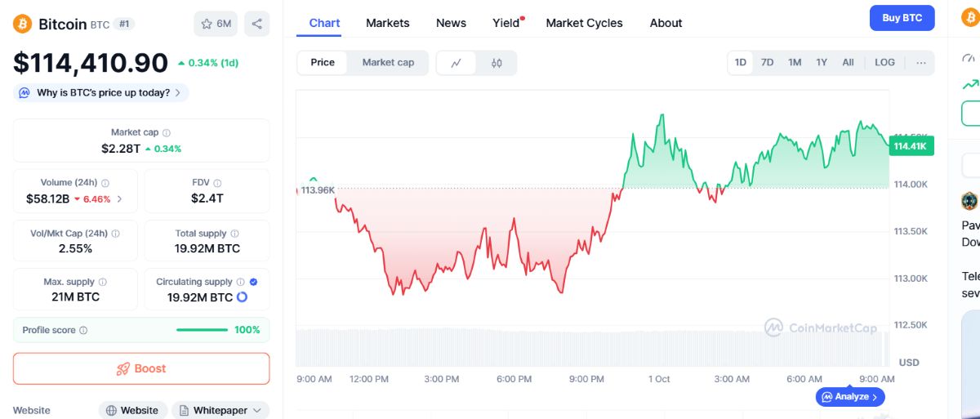Image resolution: width=980 pixels, height=419 pixels.
Task: Click the $114,410.90 price text
Action: (x=91, y=62)
